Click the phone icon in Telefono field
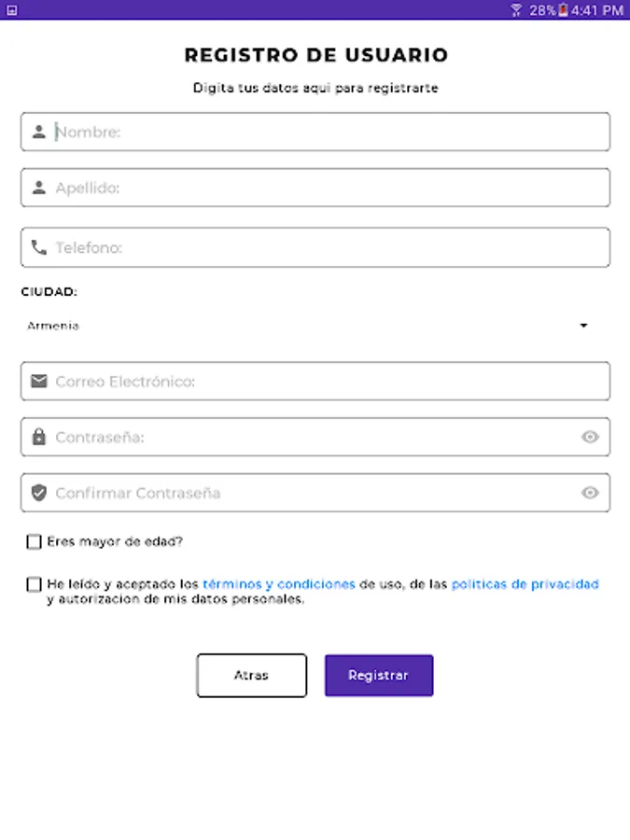 pos(38,247)
